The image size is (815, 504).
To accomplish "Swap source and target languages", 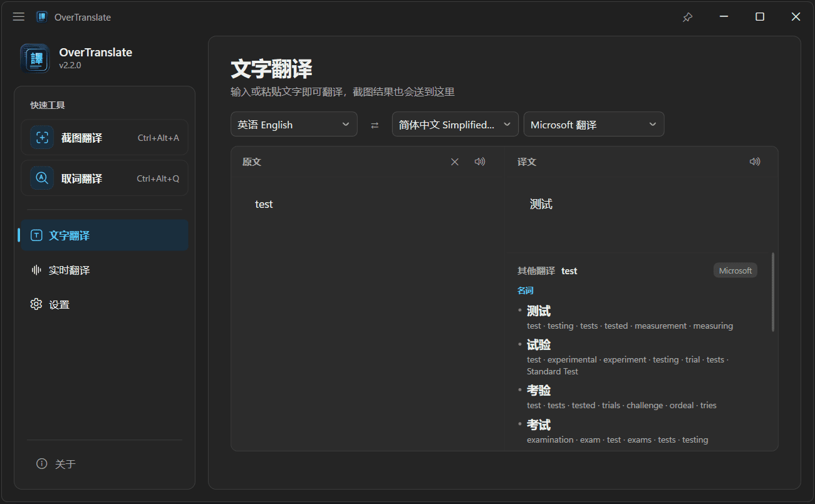I will pyautogui.click(x=375, y=125).
